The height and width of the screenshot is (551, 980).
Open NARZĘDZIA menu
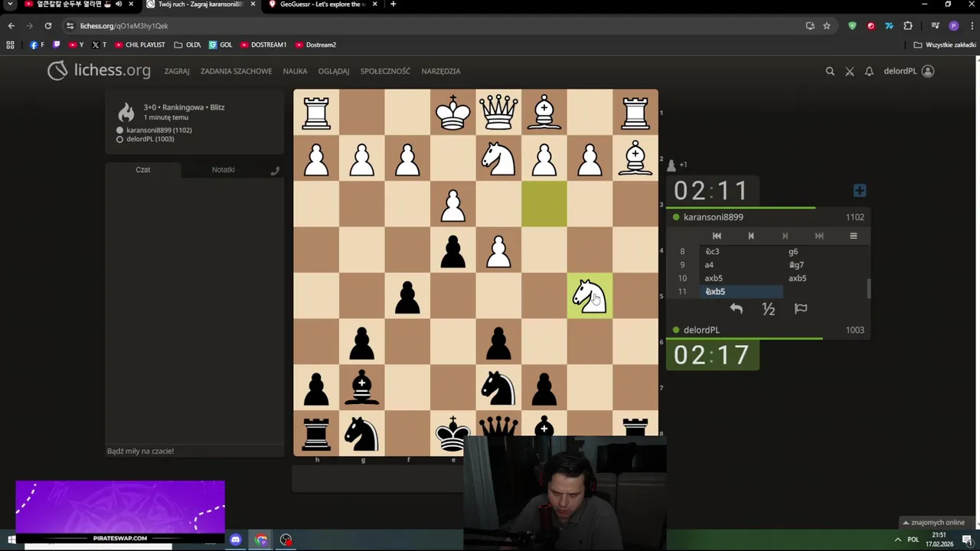click(440, 71)
